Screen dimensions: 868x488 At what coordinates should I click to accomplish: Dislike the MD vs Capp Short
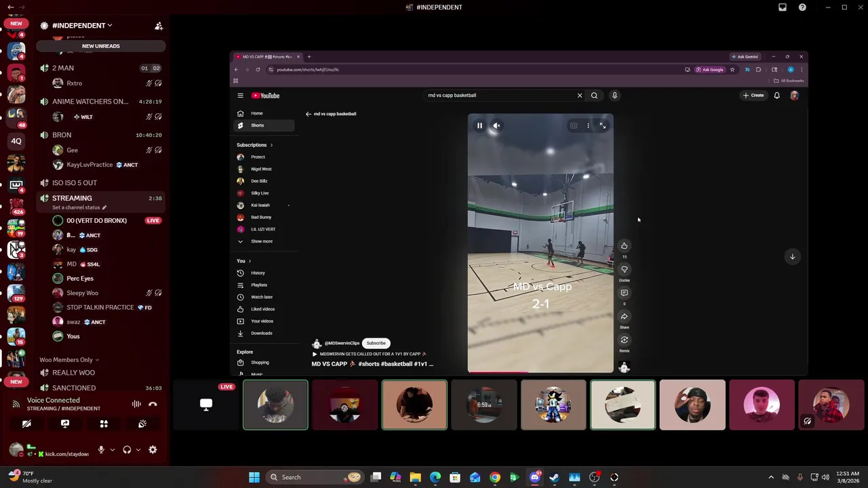625,269
